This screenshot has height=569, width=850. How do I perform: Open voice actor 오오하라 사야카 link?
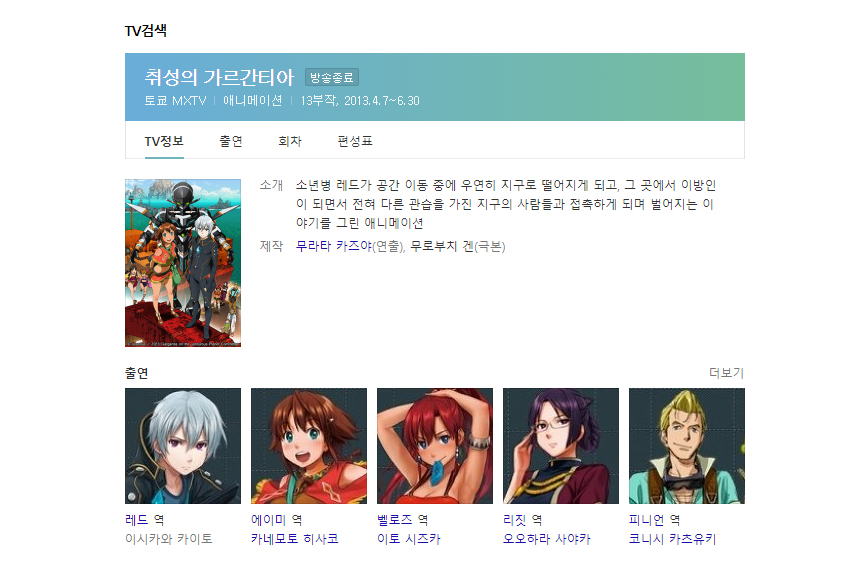point(547,539)
